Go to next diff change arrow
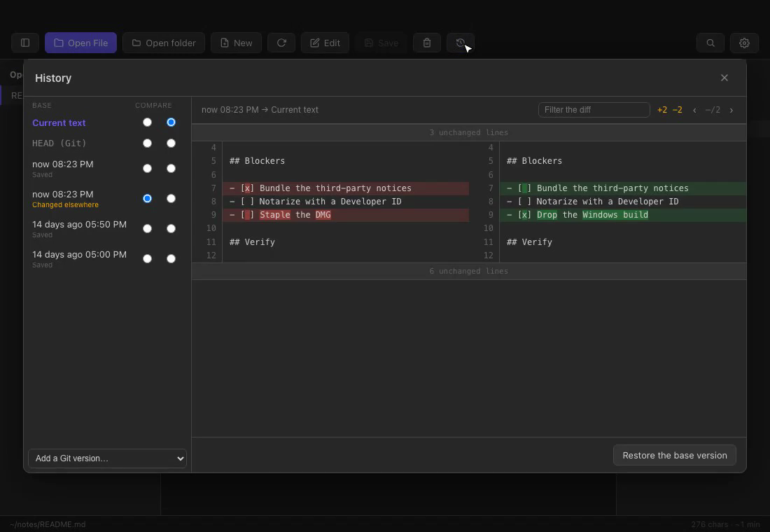Image resolution: width=770 pixels, height=532 pixels. 731,110
